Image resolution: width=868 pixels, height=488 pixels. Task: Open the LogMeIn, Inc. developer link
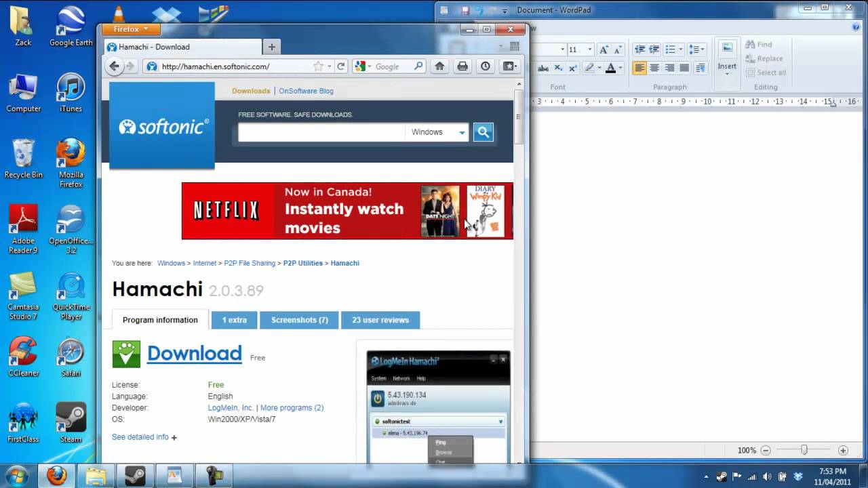coord(231,408)
